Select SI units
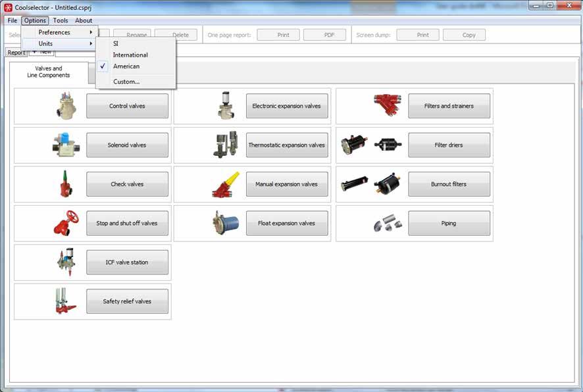The image size is (583, 392). click(136, 43)
